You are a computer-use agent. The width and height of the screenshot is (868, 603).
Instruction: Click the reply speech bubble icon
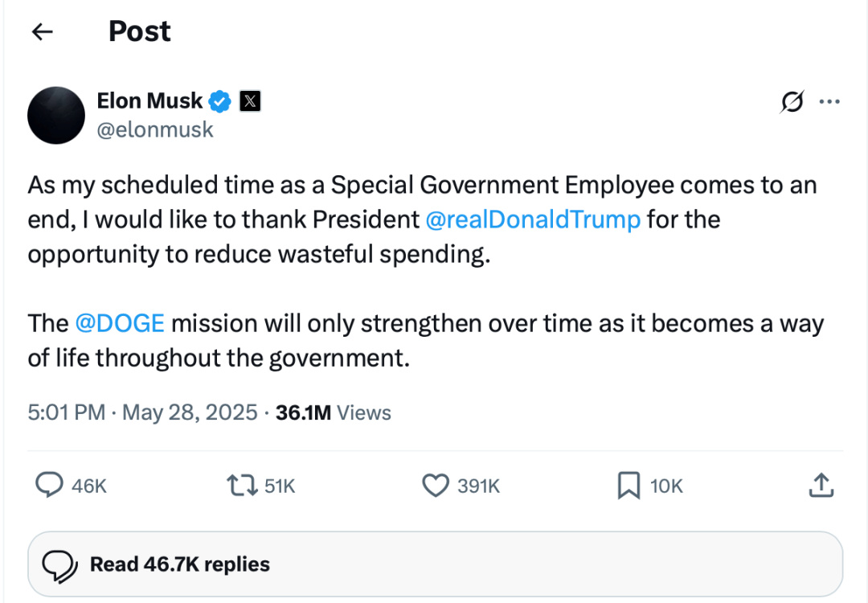[x=50, y=485]
